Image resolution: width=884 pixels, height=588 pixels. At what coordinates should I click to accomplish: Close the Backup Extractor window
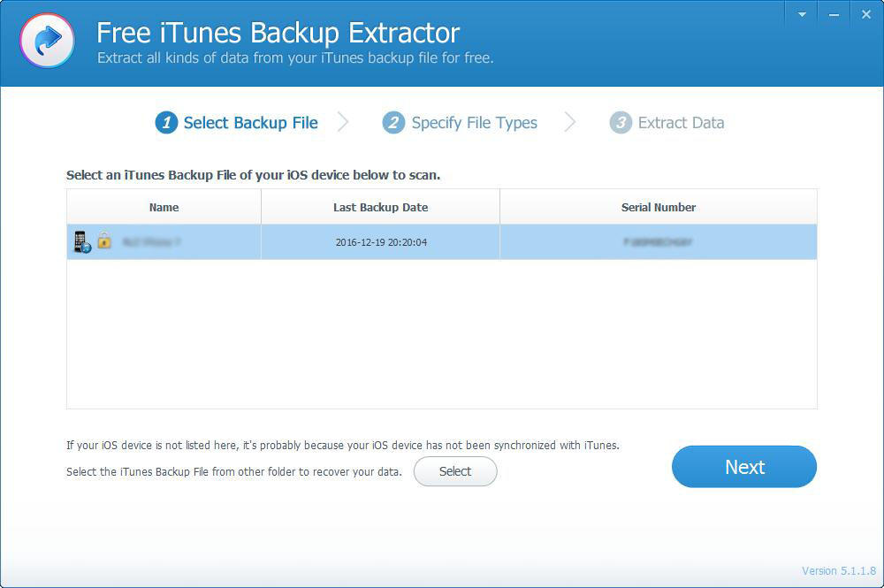tap(866, 15)
